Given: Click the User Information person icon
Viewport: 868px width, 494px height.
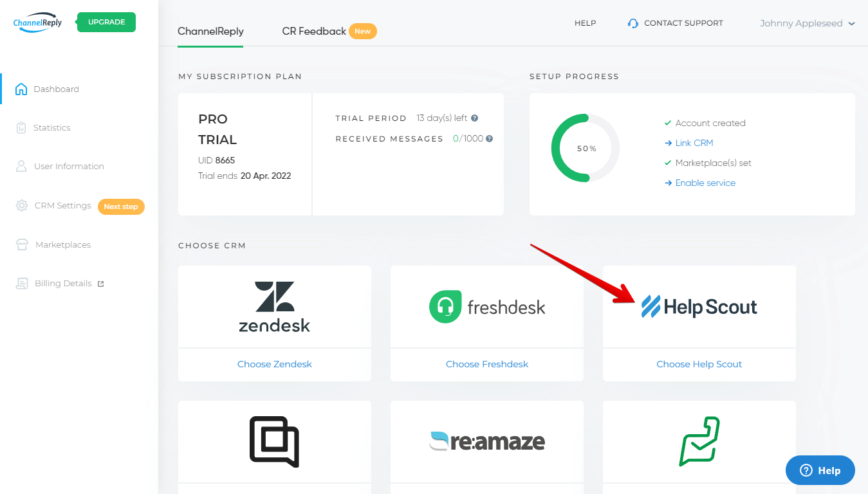Looking at the screenshot, I should pos(21,166).
